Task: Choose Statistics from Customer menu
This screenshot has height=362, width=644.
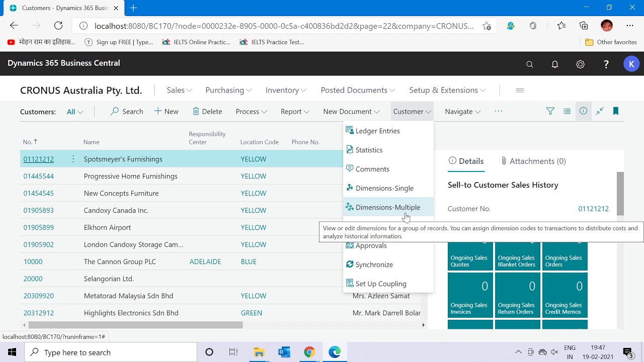Action: pos(388,150)
